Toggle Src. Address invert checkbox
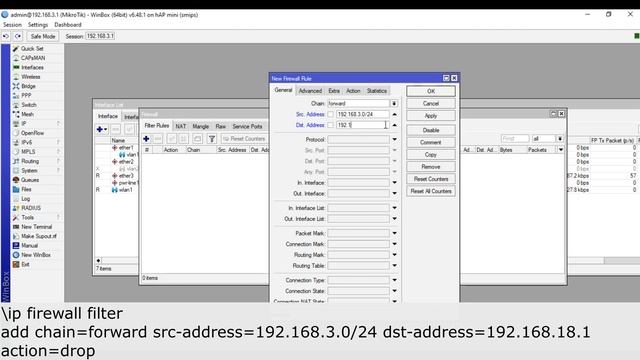This screenshot has height=360, width=640. [x=331, y=115]
